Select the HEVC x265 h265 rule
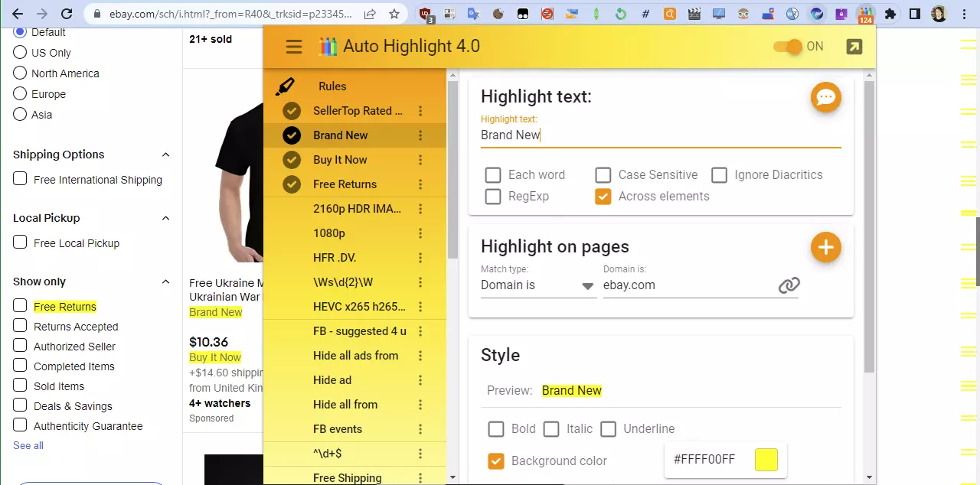The image size is (980, 485). [359, 307]
